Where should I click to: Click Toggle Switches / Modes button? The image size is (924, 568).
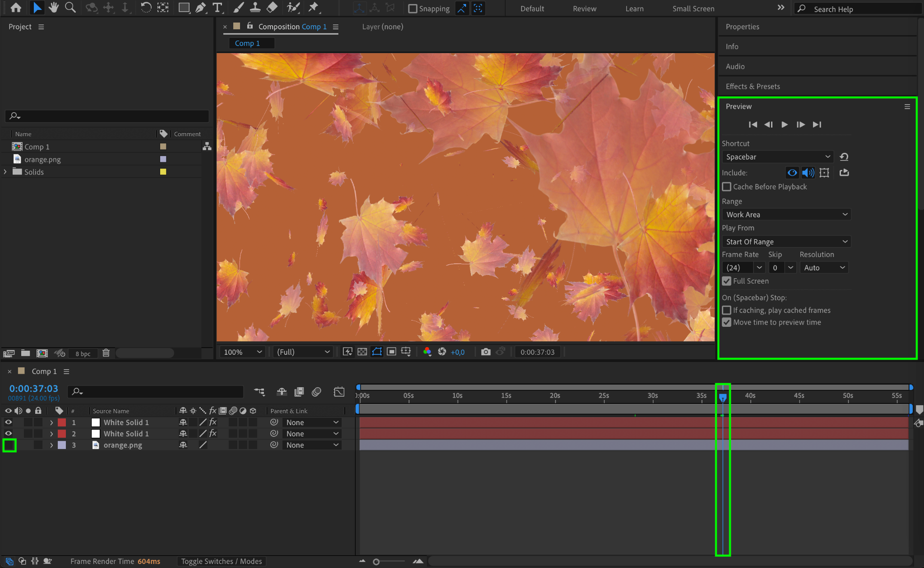point(221,561)
